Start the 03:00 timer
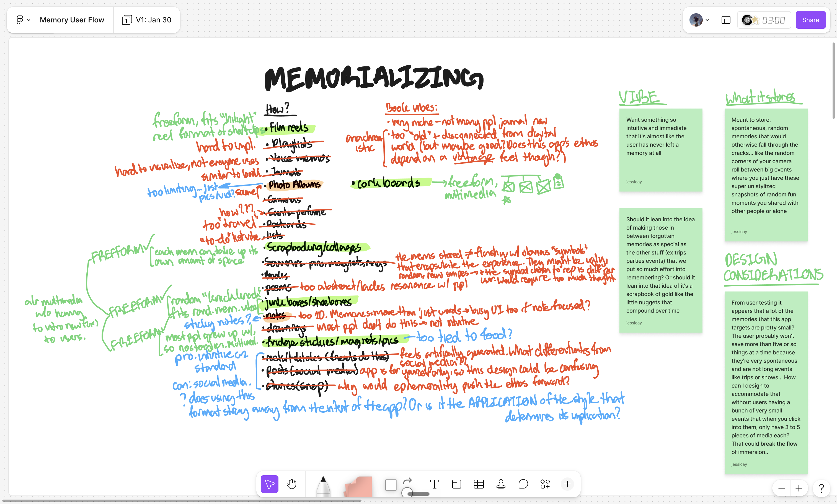The width and height of the screenshot is (837, 504). pyautogui.click(x=773, y=20)
